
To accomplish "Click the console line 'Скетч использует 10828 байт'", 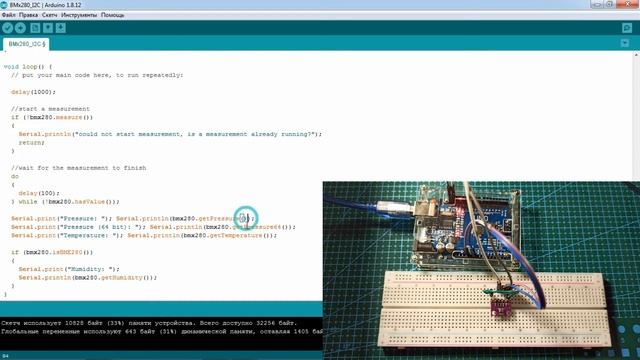I will (149, 323).
